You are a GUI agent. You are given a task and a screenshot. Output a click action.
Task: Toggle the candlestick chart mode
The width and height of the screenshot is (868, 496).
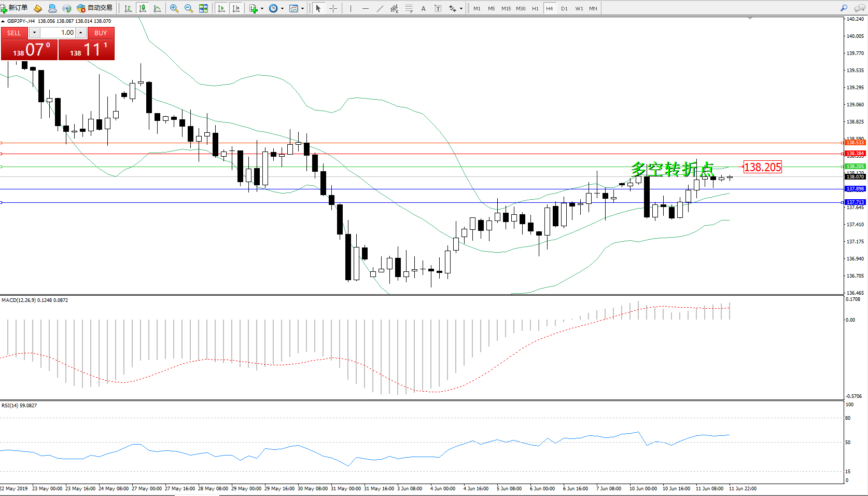(143, 8)
